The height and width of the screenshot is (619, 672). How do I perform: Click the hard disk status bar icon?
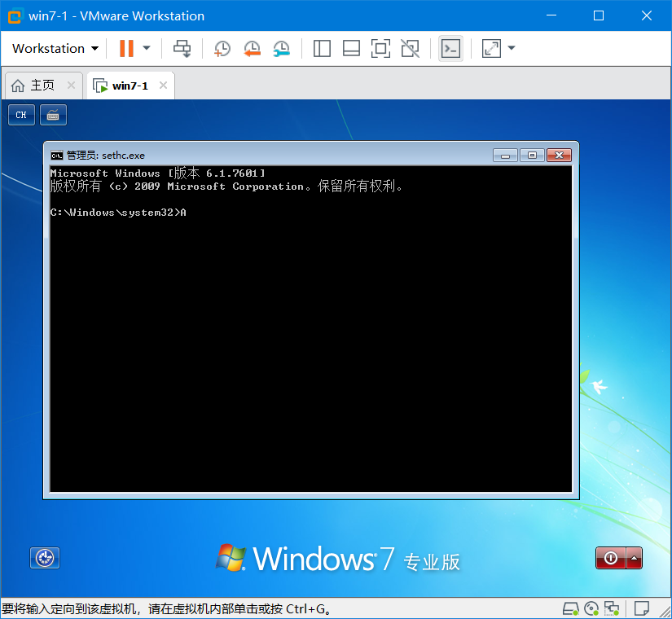570,608
